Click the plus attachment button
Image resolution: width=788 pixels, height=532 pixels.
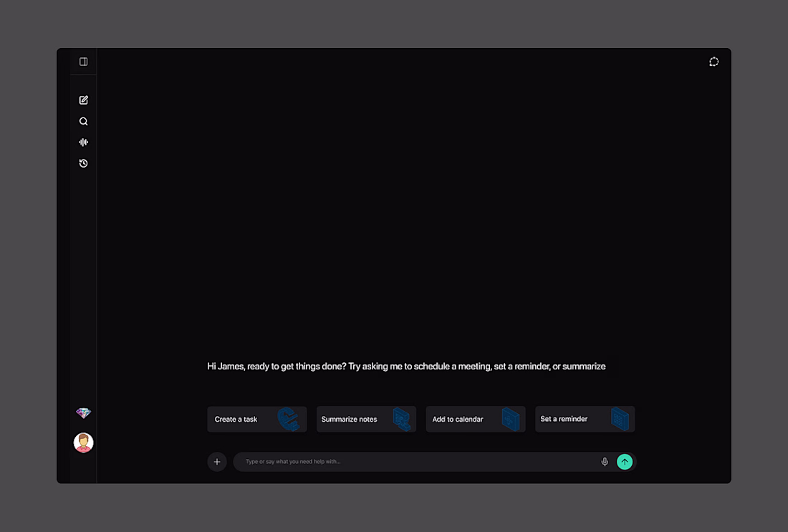(217, 462)
